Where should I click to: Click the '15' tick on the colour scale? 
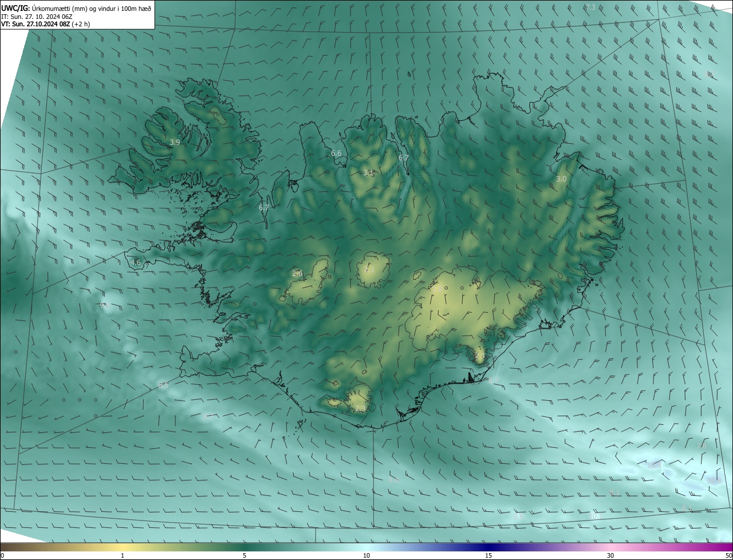[x=488, y=556]
